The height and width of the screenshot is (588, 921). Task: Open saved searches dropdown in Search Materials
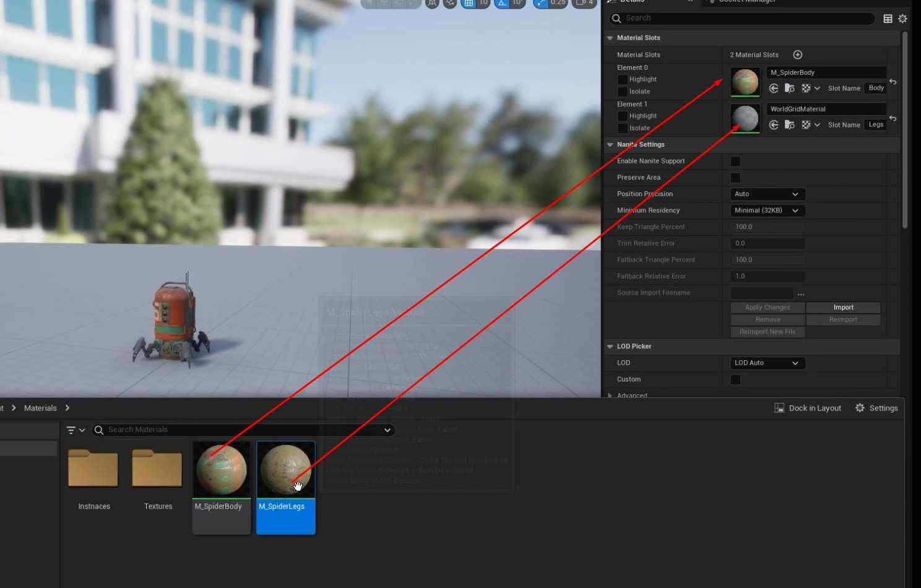coord(387,430)
